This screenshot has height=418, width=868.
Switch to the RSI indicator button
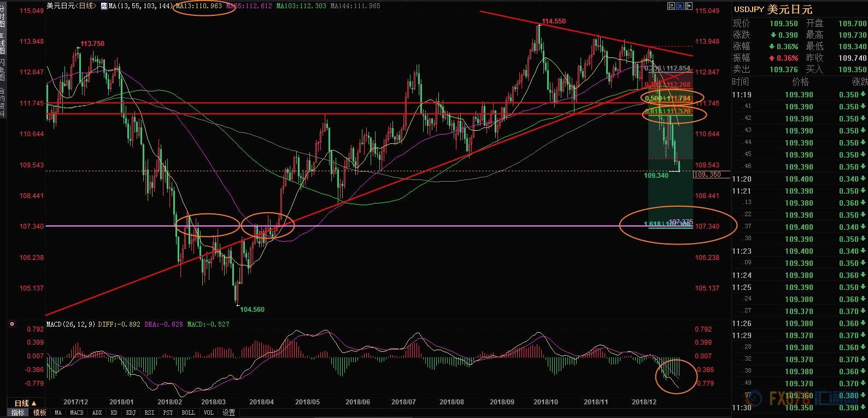coord(149,413)
